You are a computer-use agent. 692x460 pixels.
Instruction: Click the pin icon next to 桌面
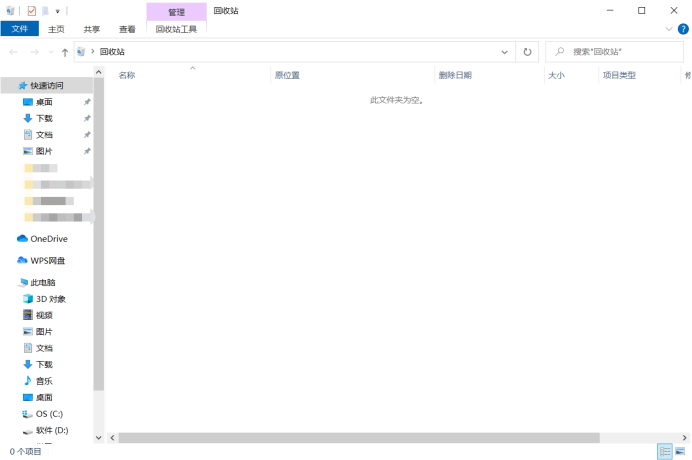(x=87, y=102)
